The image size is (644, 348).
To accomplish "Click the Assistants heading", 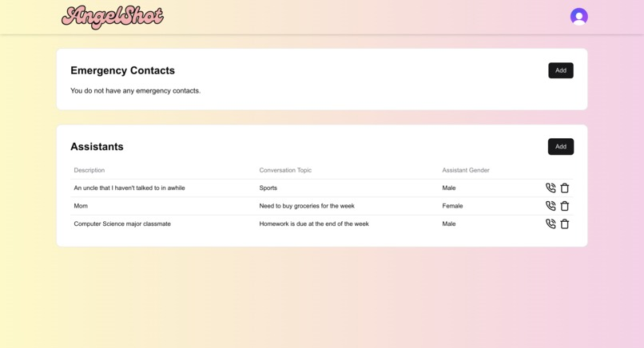I will click(97, 147).
